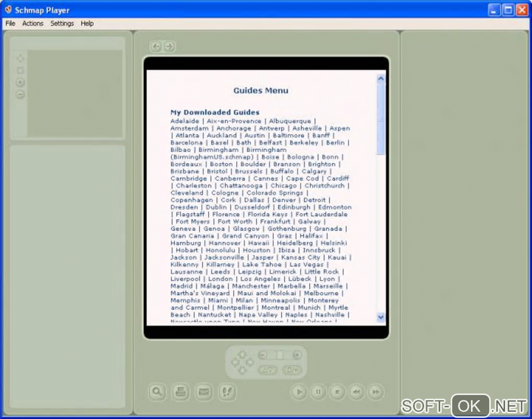Screen dimensions: 532x419
Task: Open the Adelaide guide link
Action: pyautogui.click(x=185, y=121)
